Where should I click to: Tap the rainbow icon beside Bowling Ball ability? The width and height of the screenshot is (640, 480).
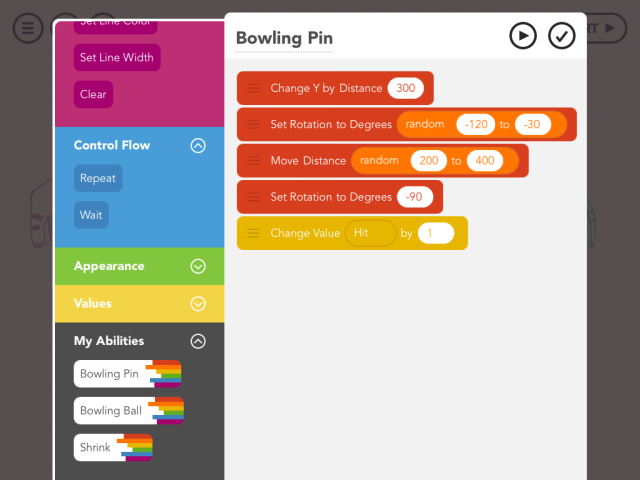pos(167,411)
